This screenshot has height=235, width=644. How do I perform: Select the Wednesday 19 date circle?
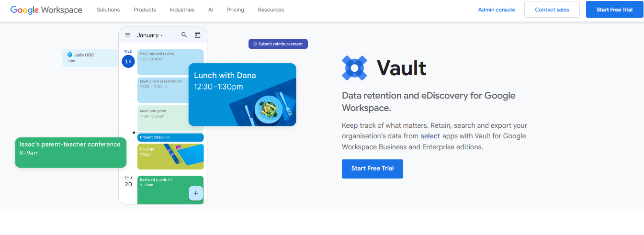pyautogui.click(x=128, y=62)
